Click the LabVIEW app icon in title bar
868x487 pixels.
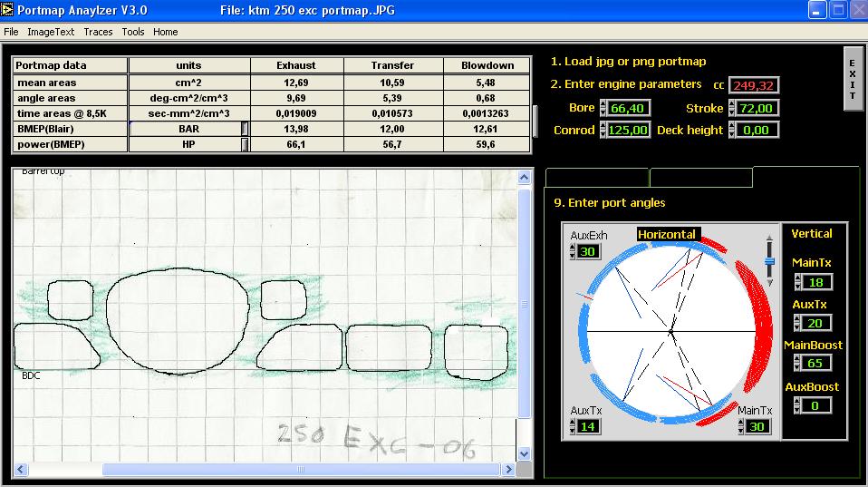8,10
